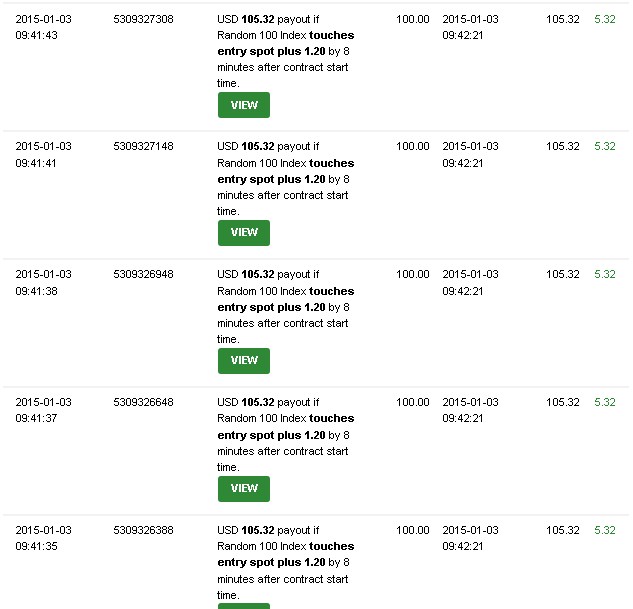Click purchase time 09:41:38 in third row
The image size is (633, 609).
[x=36, y=291]
